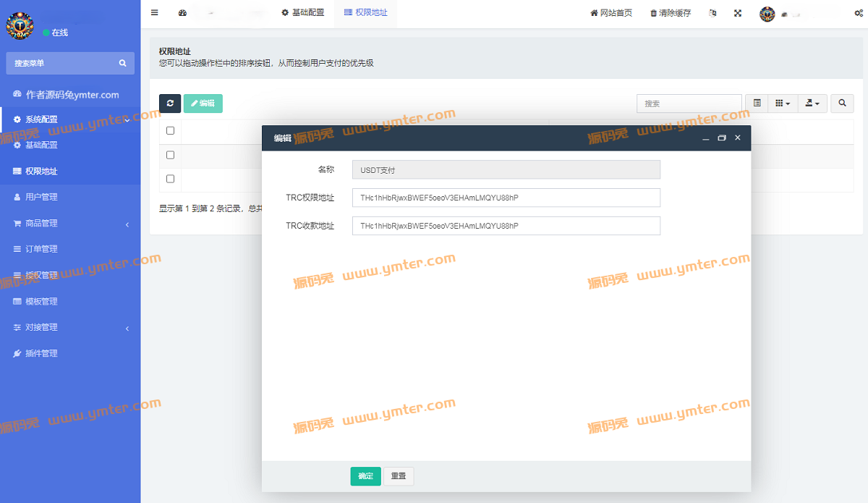The width and height of the screenshot is (868, 503).
Task: Click 模板管理 icon in sidebar
Action: click(17, 301)
